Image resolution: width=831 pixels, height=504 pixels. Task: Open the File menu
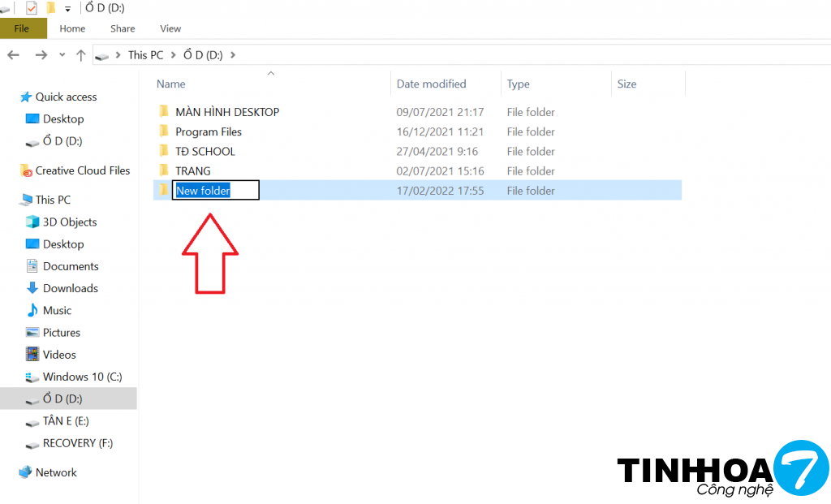(22, 28)
